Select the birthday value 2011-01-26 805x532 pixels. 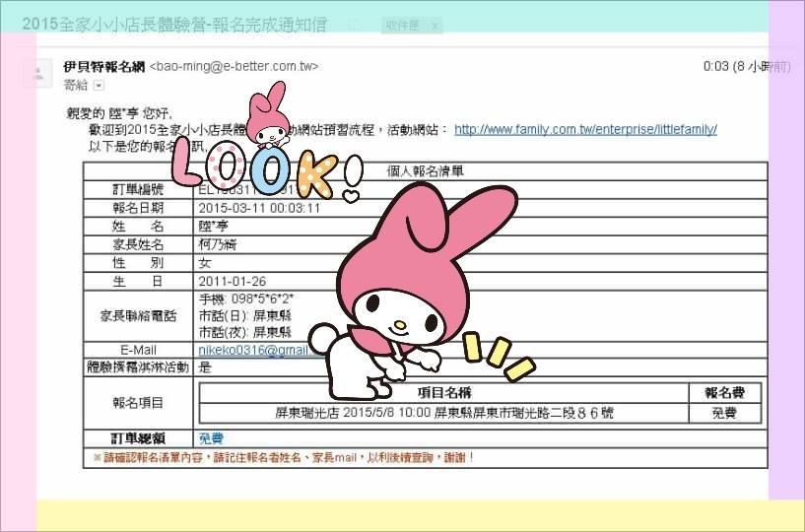coord(233,282)
